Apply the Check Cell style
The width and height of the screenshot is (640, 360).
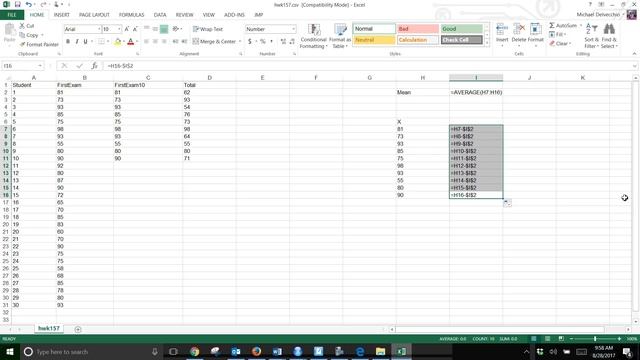pos(462,40)
